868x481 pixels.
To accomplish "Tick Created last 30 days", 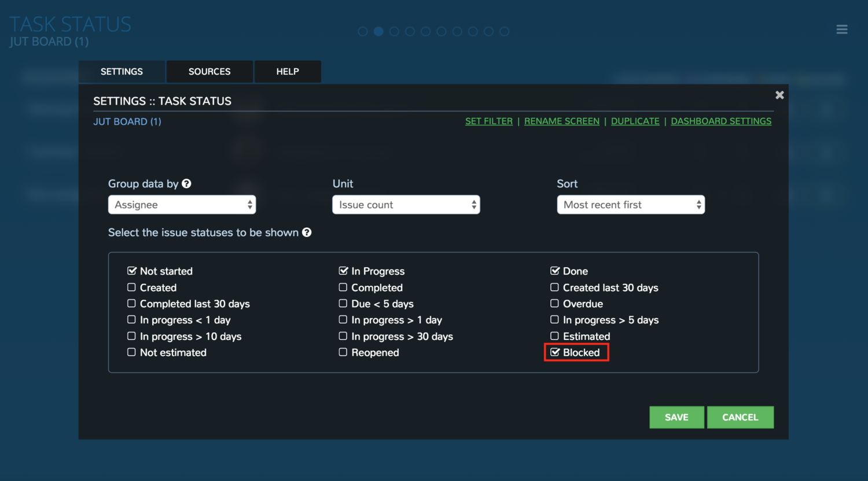I will click(554, 287).
